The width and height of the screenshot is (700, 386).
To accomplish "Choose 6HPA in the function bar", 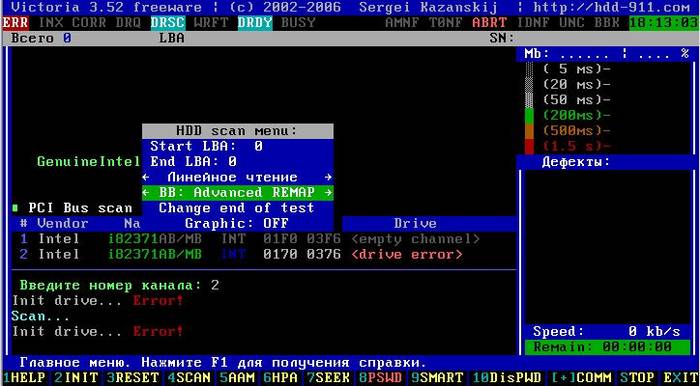I will point(280,378).
